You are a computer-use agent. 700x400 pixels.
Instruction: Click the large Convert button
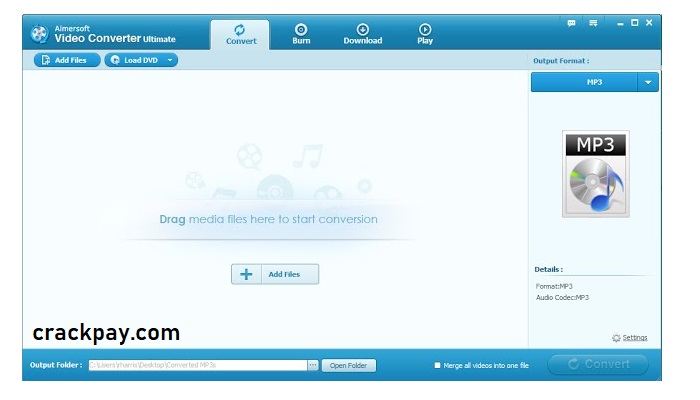[x=598, y=364]
